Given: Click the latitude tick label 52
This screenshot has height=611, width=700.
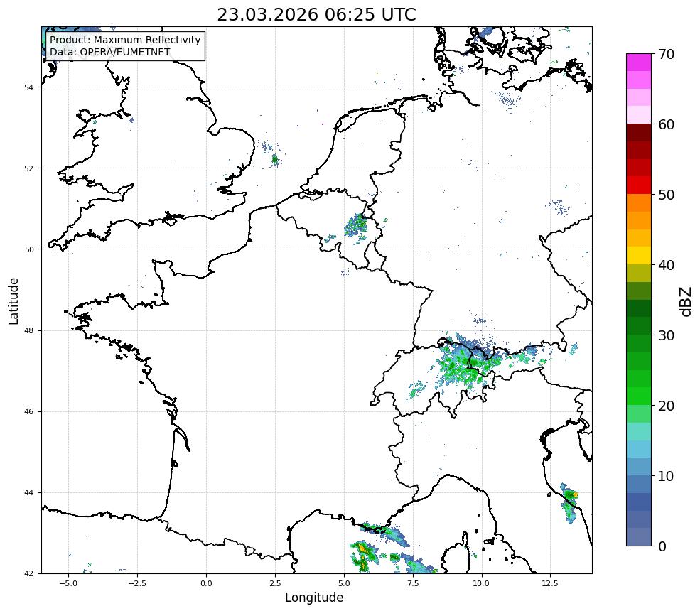Looking at the screenshot, I should [28, 168].
